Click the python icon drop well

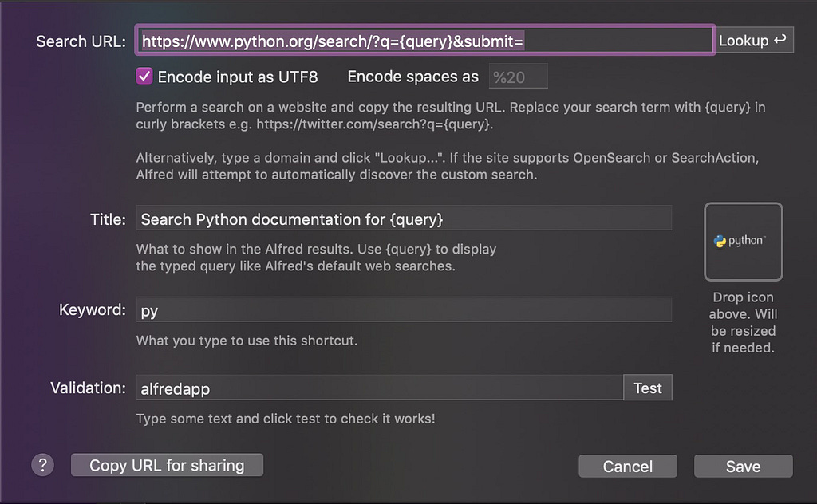click(743, 242)
